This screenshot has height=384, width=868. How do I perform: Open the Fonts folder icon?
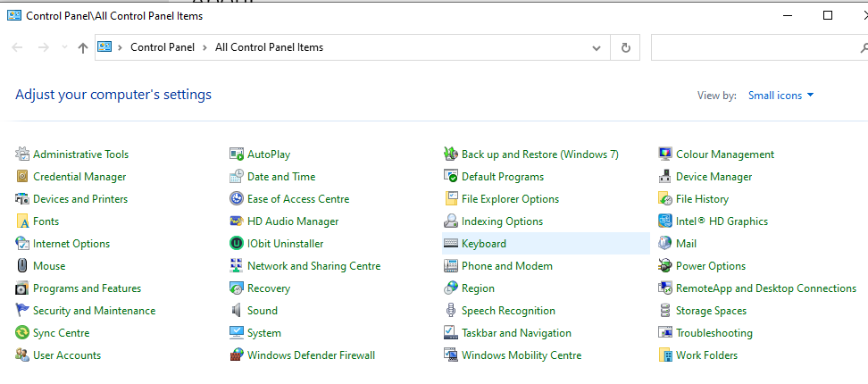(x=21, y=221)
